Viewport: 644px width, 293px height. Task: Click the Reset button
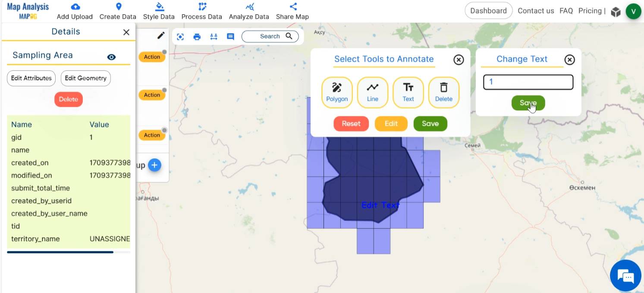coord(351,124)
